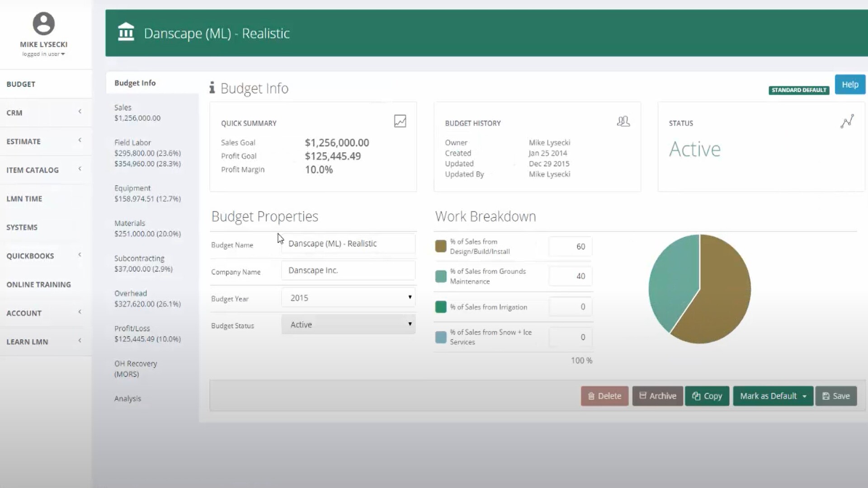Click the Help button
This screenshot has width=868, height=488.
coord(849,84)
